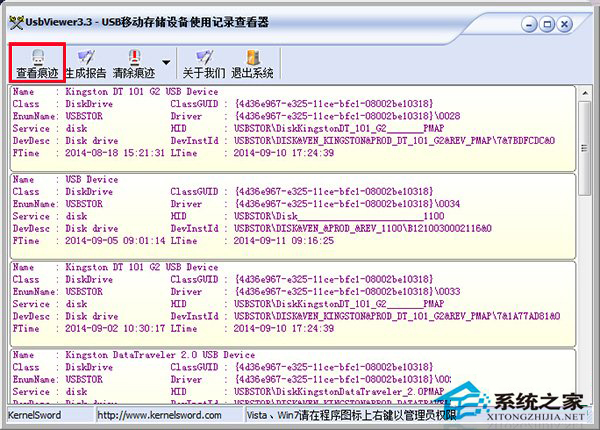Click the 清除痕迹 (clear traces) icon

[134, 64]
